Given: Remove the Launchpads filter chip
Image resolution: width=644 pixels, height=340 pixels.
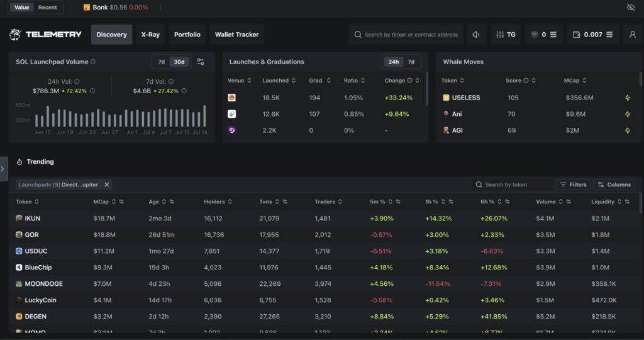Looking at the screenshot, I should click(106, 184).
